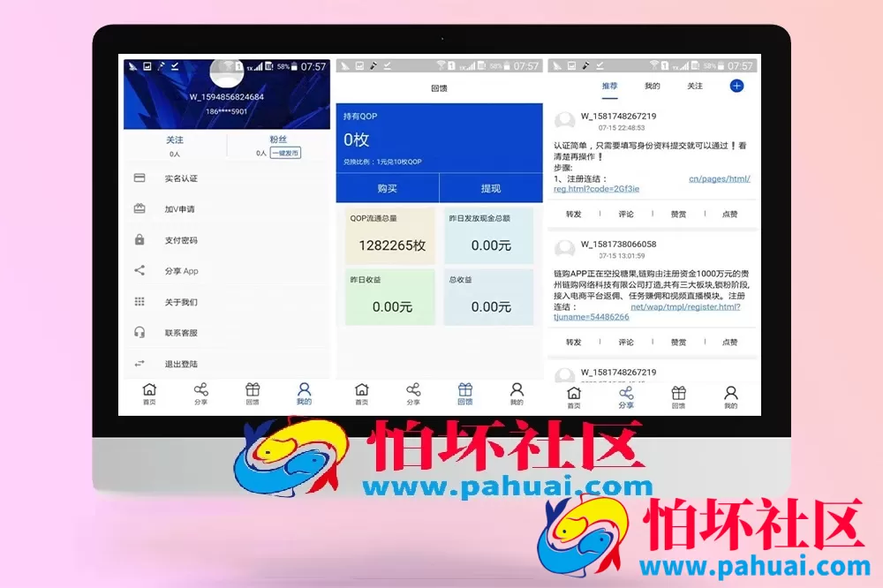Switch to the 关注 feed tab
883x588 pixels.
click(695, 87)
